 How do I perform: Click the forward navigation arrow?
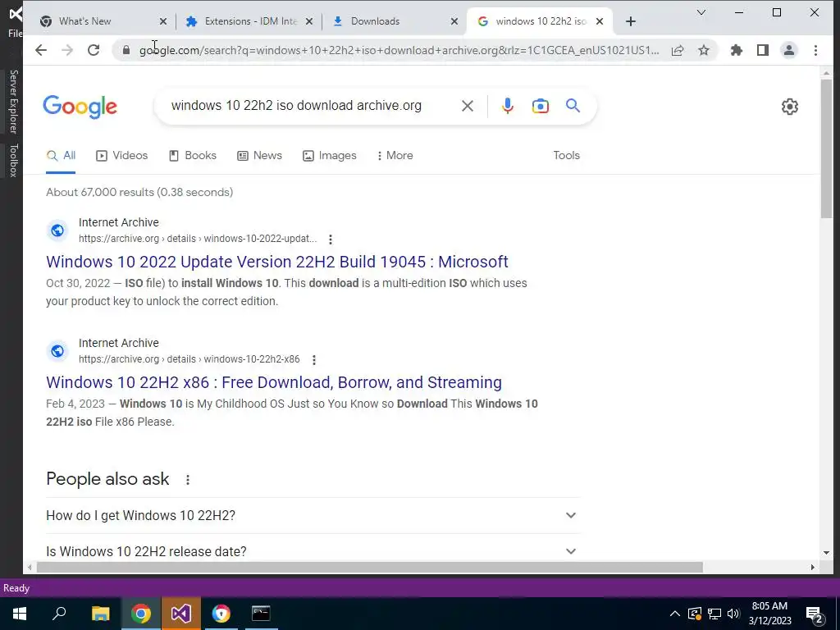click(67, 50)
